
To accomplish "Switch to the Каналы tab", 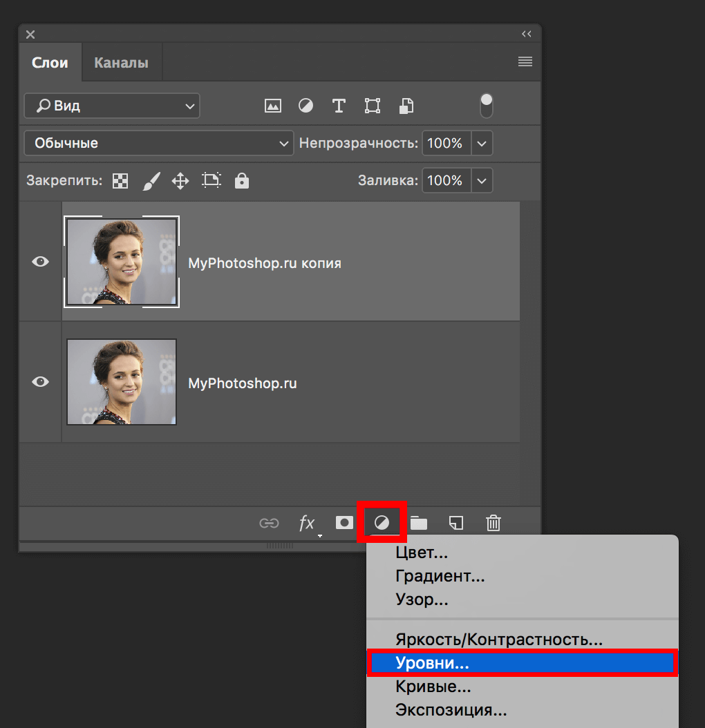I will (121, 61).
